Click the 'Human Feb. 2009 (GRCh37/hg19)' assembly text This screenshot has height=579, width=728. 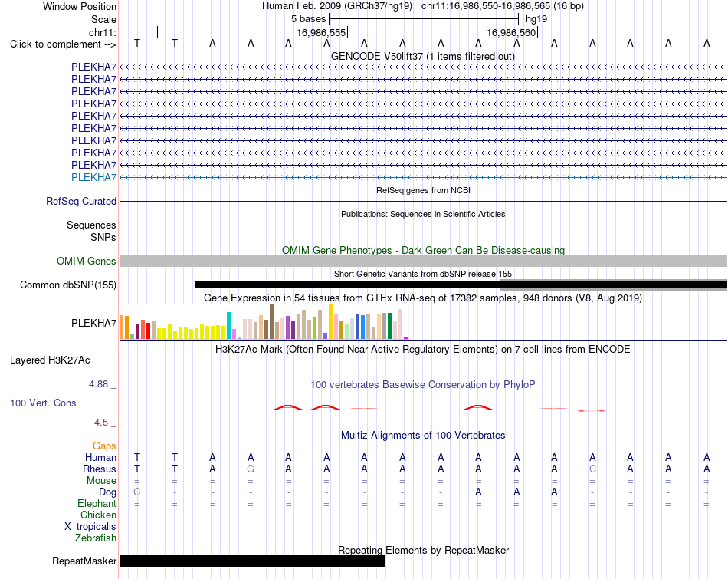[x=337, y=6]
